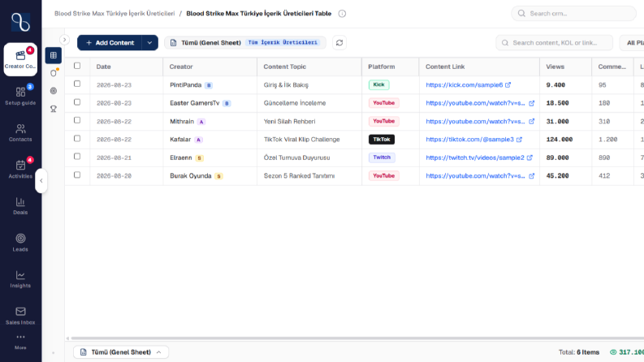Collapse the sidebar with the left arrow
The height and width of the screenshot is (362, 644).
(41, 180)
